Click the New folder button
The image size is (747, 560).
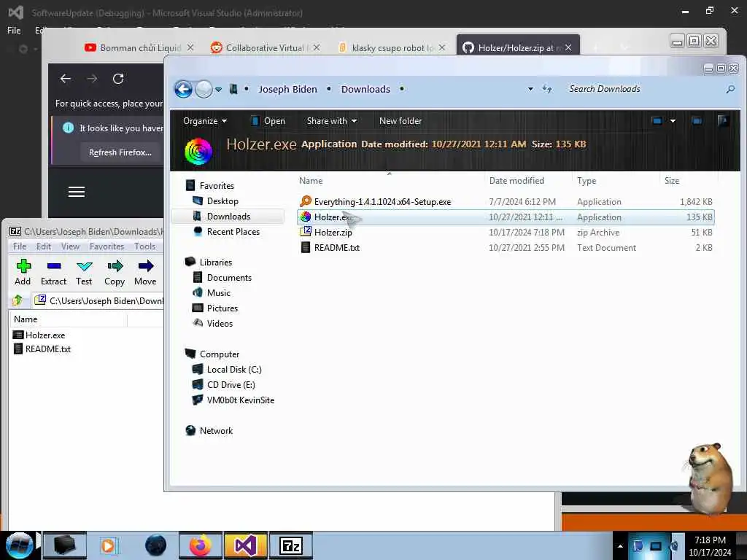click(x=400, y=121)
